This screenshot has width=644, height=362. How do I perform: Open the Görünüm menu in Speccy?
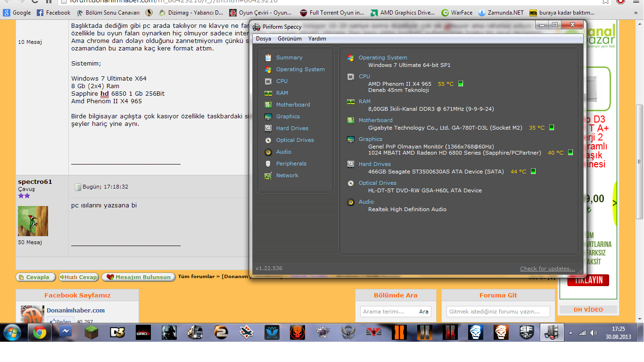point(289,39)
